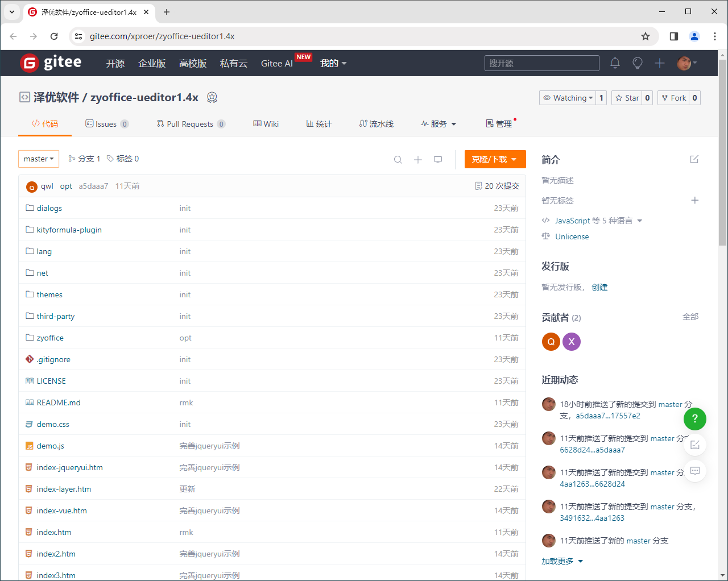The width and height of the screenshot is (728, 581).
Task: Click the lightbulb tips icon
Action: pyautogui.click(x=638, y=63)
